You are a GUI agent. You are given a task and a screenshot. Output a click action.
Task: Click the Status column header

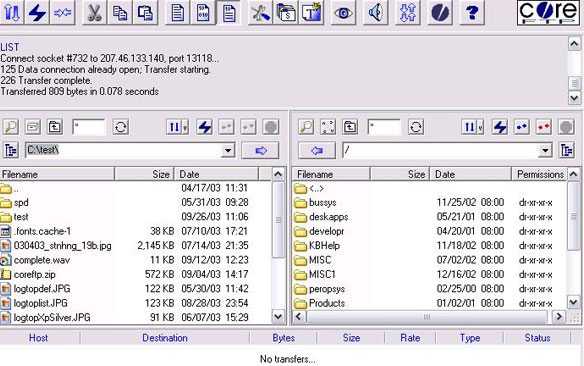click(537, 338)
